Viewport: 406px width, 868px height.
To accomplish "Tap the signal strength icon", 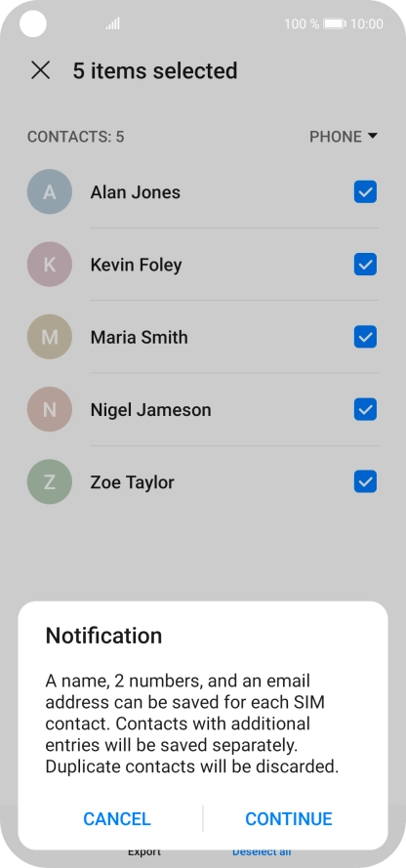I will click(x=113, y=23).
